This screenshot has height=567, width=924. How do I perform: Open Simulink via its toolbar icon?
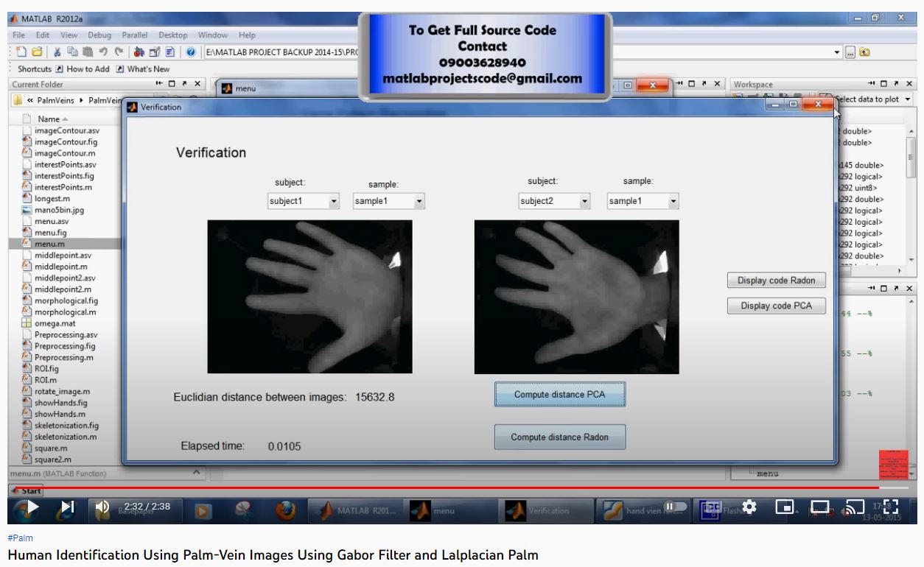coord(139,52)
